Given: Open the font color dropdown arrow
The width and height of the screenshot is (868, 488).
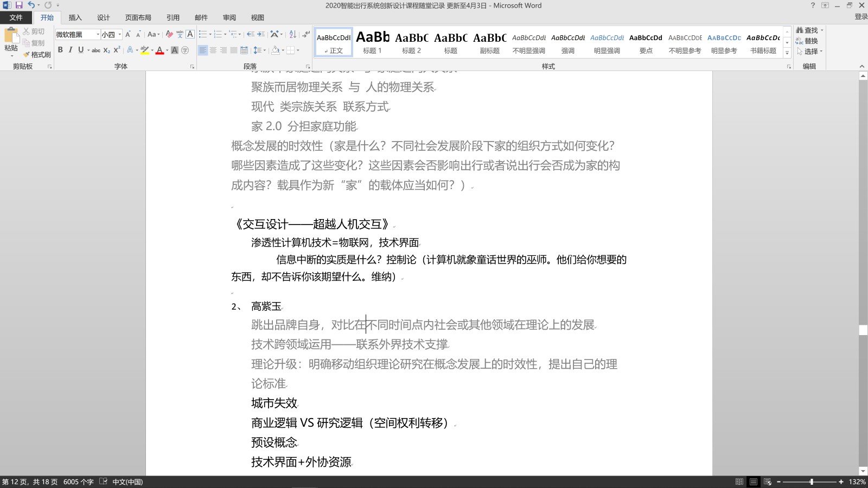Looking at the screenshot, I should 168,50.
